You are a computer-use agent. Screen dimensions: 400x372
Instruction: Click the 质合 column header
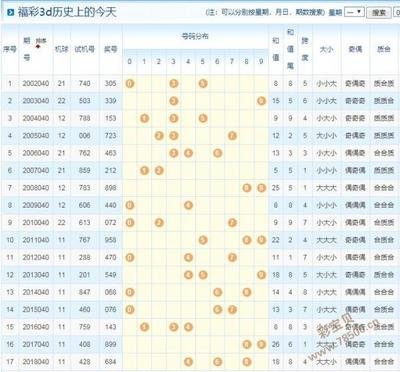[x=384, y=49]
